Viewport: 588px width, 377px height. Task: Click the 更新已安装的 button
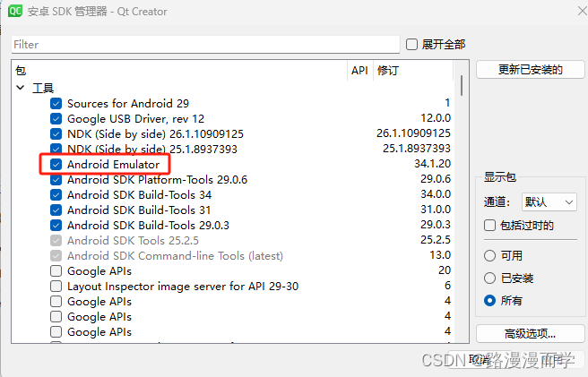pos(531,70)
